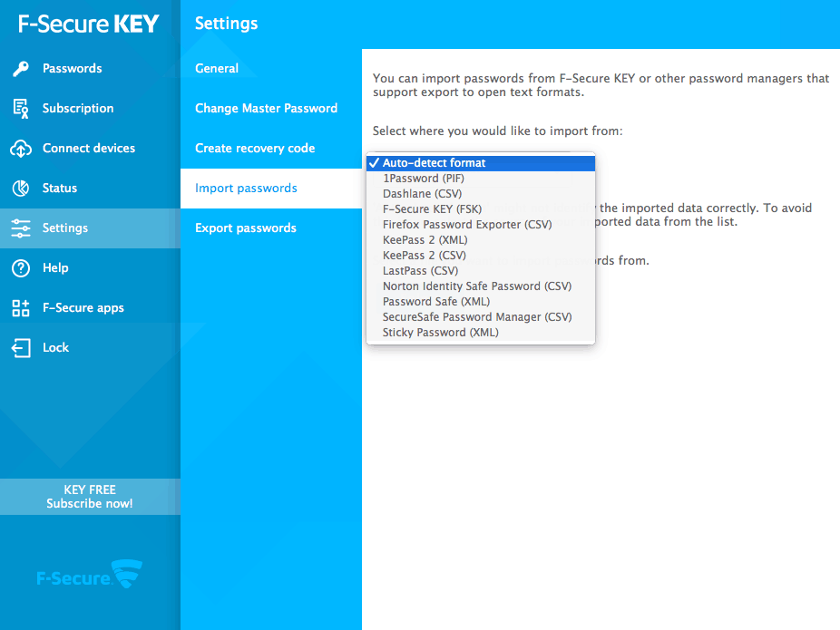Select the Settings sliders icon
This screenshot has width=840, height=630.
coord(20,228)
